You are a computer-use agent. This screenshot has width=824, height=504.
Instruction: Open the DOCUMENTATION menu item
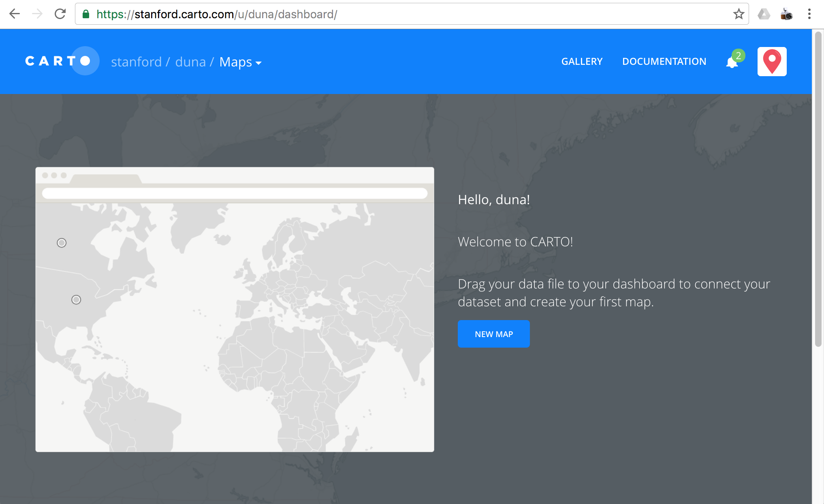664,62
